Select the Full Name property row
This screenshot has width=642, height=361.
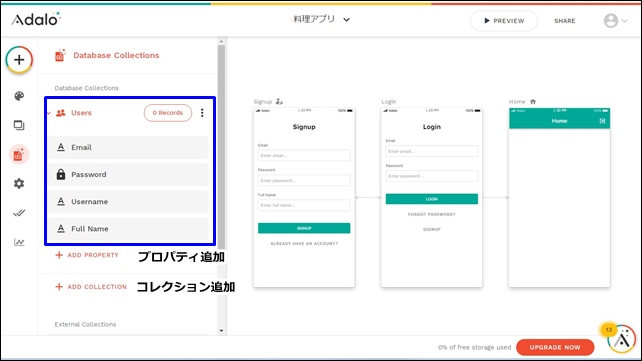(x=128, y=228)
